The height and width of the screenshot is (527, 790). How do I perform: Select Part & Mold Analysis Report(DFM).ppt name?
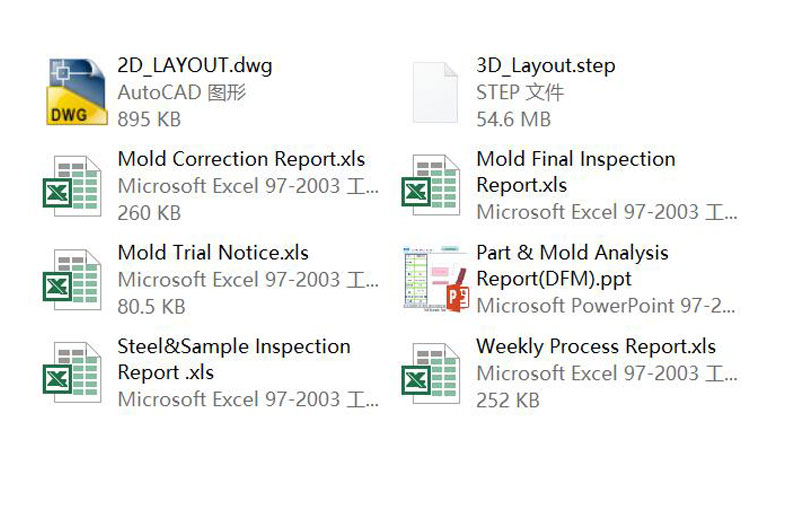point(572,265)
